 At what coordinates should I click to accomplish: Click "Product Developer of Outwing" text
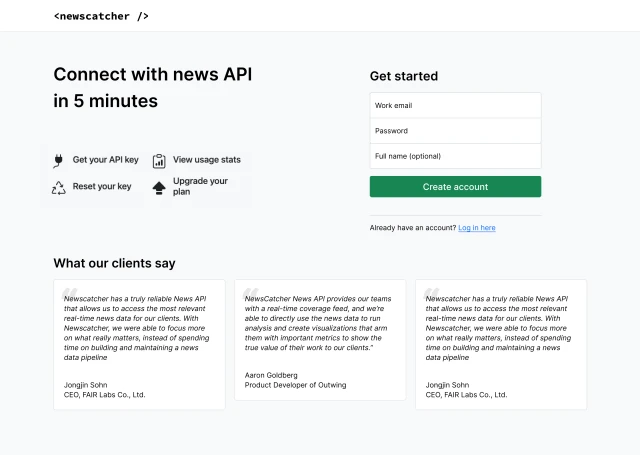click(296, 385)
